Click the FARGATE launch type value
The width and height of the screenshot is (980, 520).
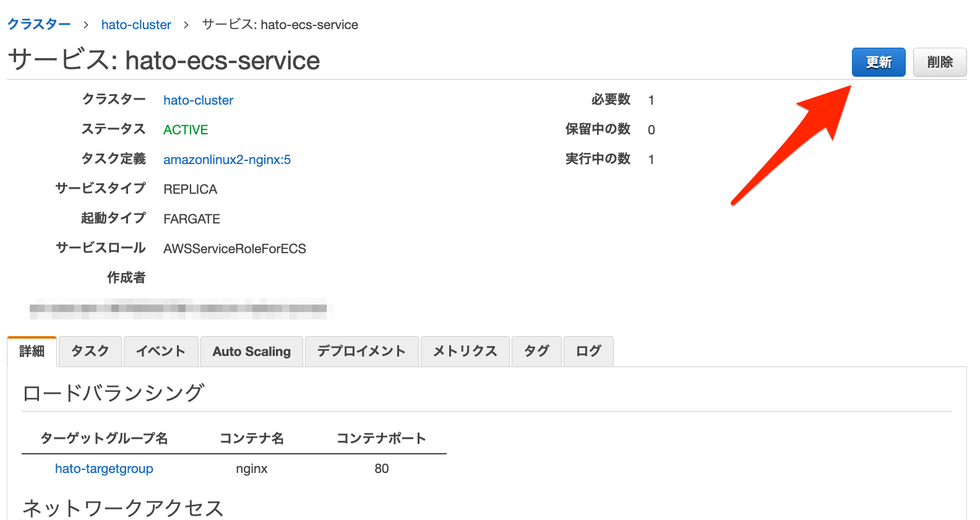[x=192, y=219]
